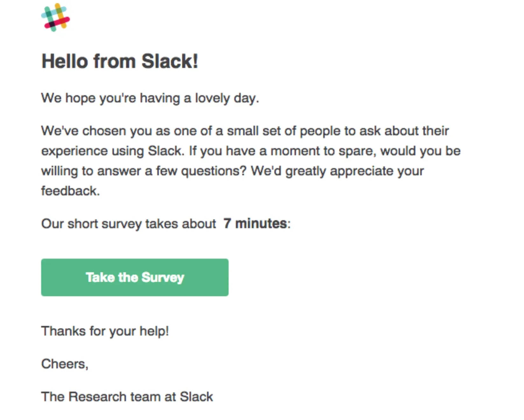Click the word "Research" in the signature

pos(97,397)
